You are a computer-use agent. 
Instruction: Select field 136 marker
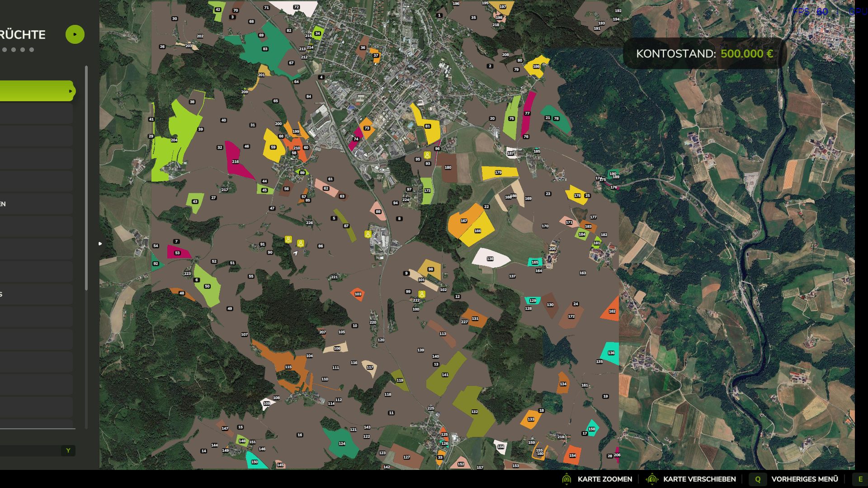point(611,353)
